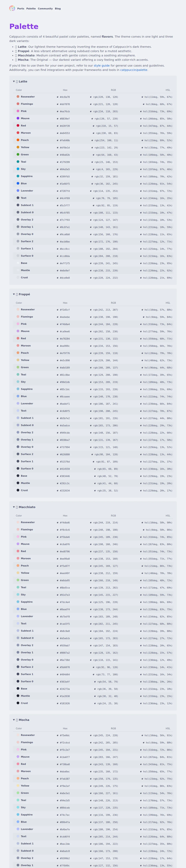Open the catppuccin/palette link
The image size is (186, 868).
pyautogui.click(x=134, y=70)
